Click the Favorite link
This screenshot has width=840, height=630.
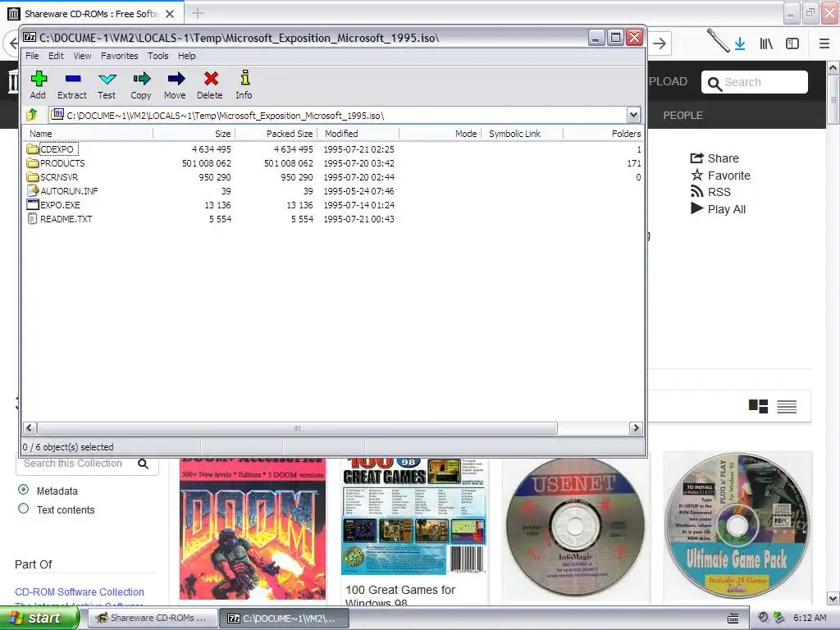720,176
